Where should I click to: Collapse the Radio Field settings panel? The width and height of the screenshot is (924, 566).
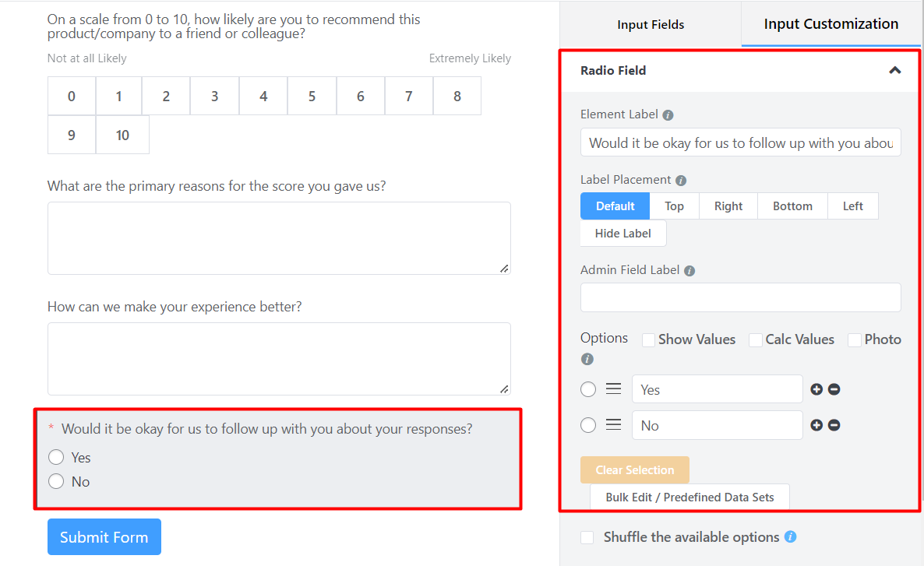pyautogui.click(x=894, y=70)
